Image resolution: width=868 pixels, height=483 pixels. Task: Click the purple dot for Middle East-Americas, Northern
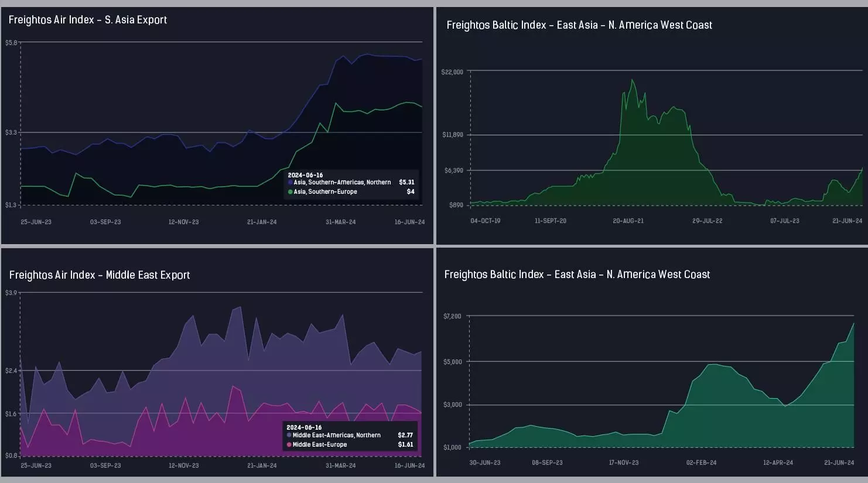[289, 436]
